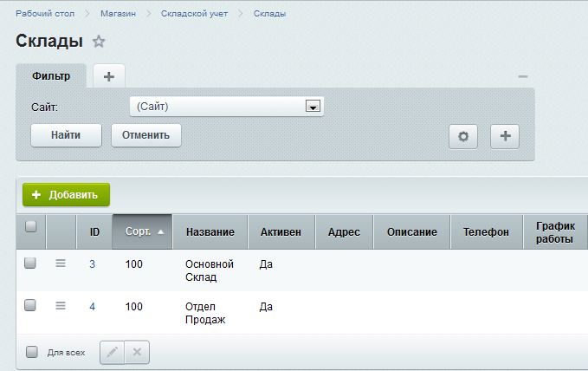This screenshot has width=588, height=371.
Task: Click the pencil edit icon in footer
Action: [112, 352]
